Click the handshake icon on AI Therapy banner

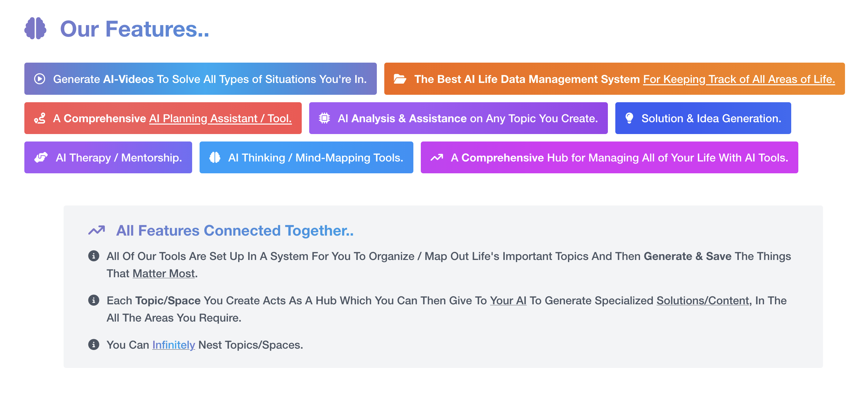41,157
